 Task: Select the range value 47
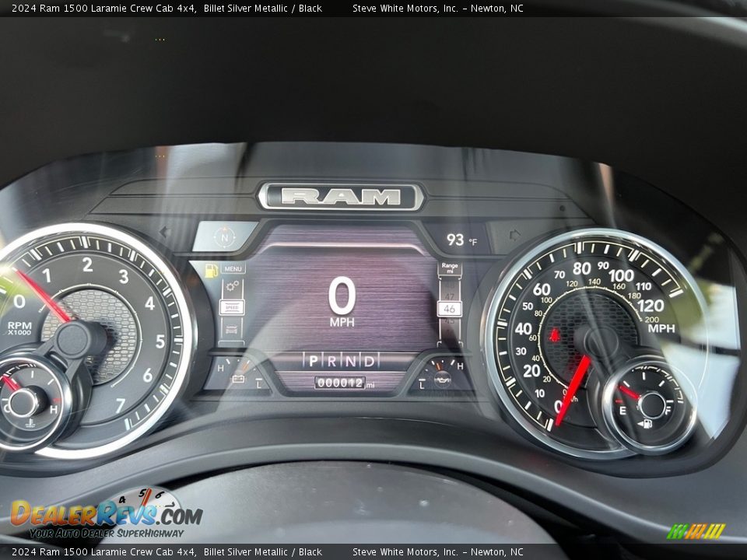tap(449, 296)
